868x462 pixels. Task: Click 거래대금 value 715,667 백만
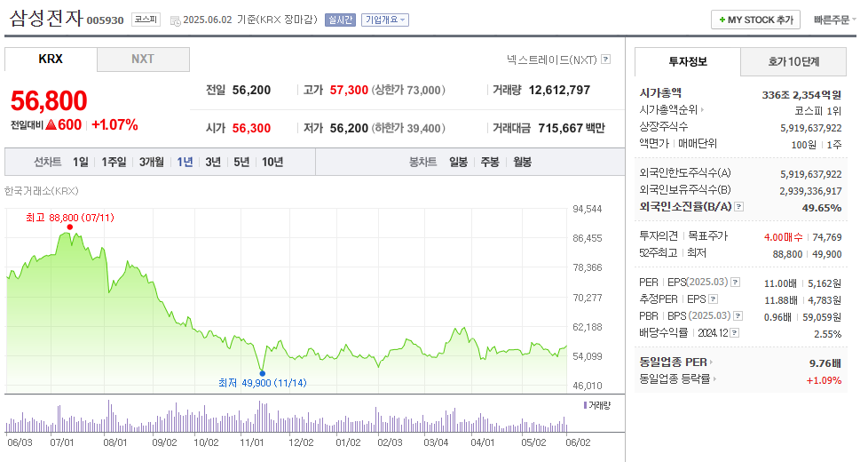pyautogui.click(x=572, y=128)
